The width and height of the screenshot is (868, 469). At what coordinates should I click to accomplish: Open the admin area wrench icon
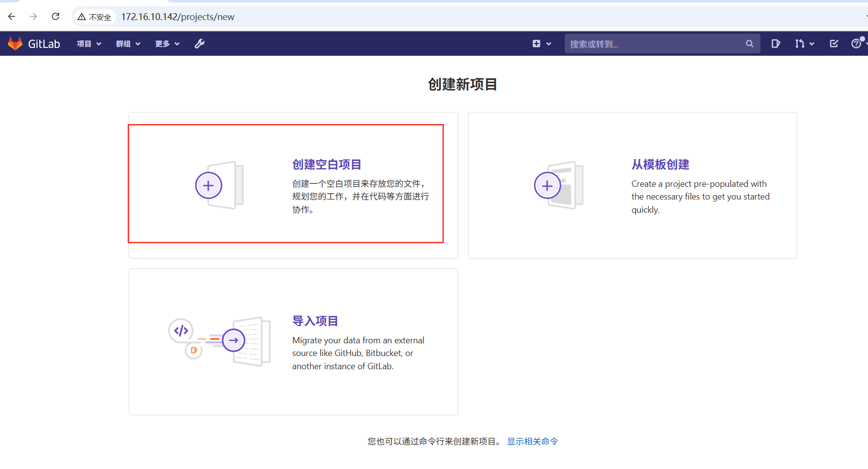(x=200, y=44)
